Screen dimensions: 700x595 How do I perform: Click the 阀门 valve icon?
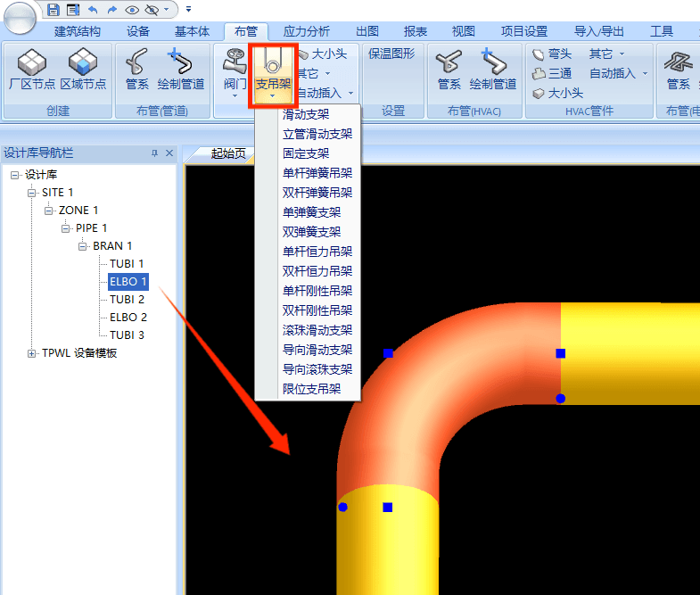(235, 70)
